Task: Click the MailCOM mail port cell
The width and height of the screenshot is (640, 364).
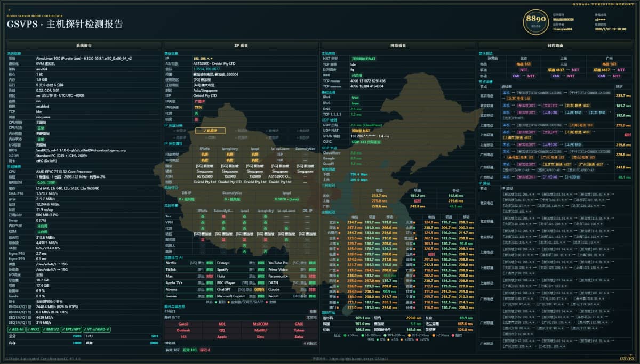Action: (x=260, y=324)
